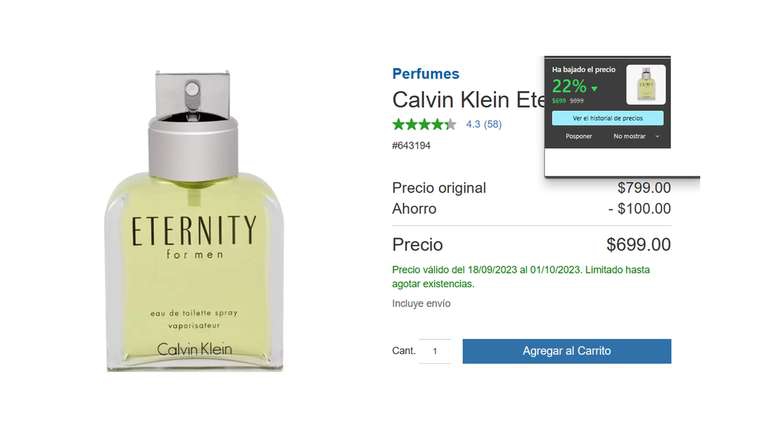This screenshot has width=768, height=432.
Task: Click the Precio original $799.00 amount
Action: [644, 188]
